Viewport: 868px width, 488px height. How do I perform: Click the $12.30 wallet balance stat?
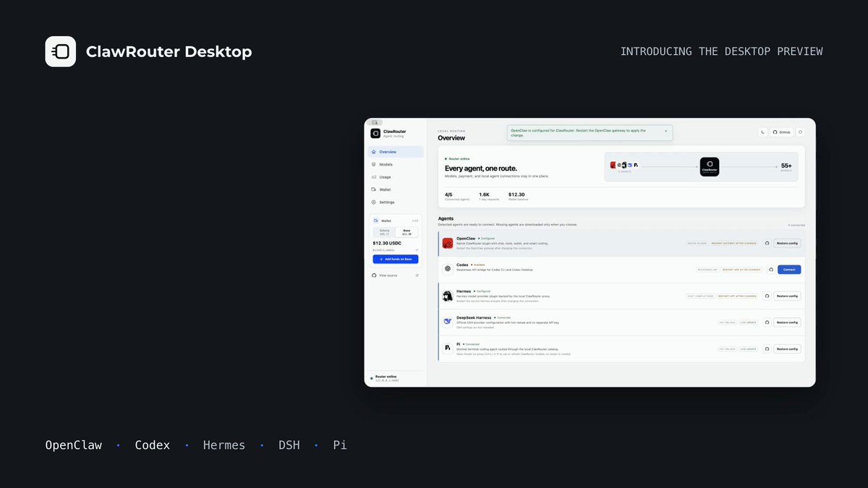click(518, 196)
